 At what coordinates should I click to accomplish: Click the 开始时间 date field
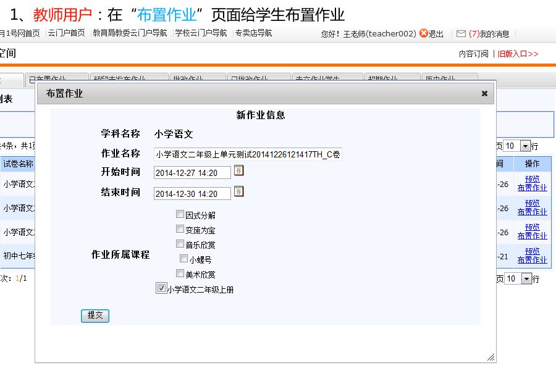(x=192, y=173)
